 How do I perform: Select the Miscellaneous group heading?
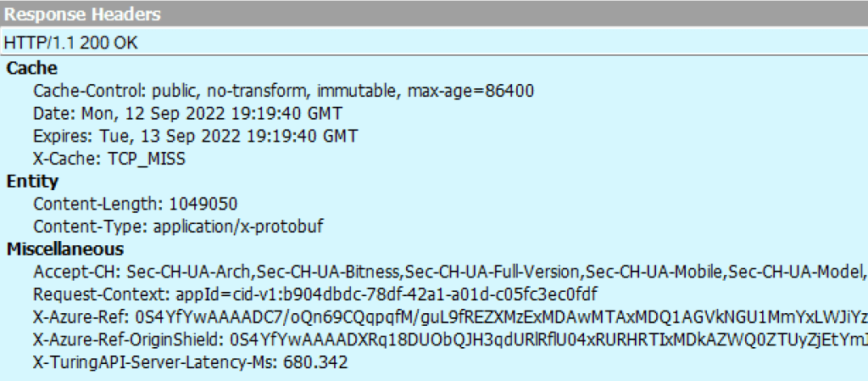pyautogui.click(x=66, y=249)
